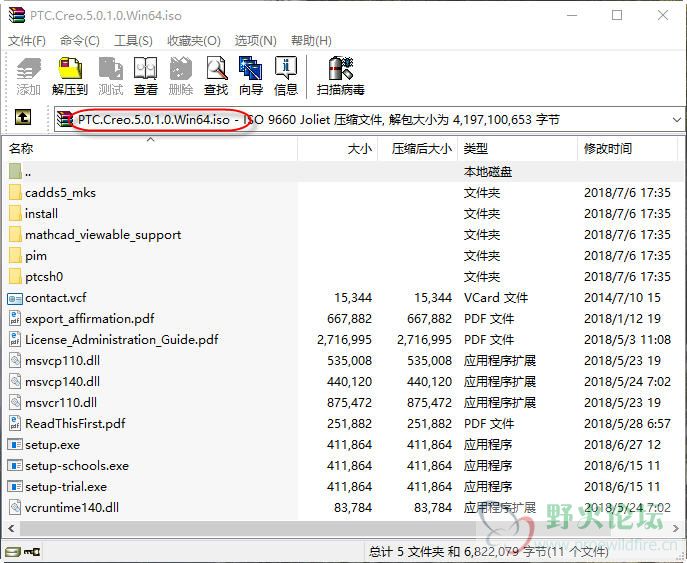Open the 收藏夹(O) menu

pos(194,41)
